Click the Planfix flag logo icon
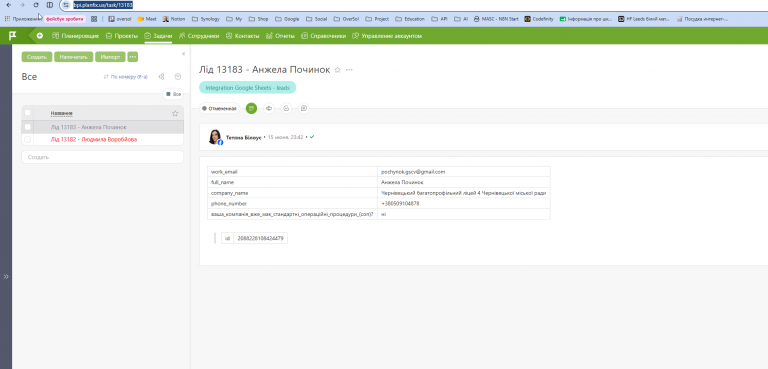Viewport: 768px width, 369px height. pos(13,35)
